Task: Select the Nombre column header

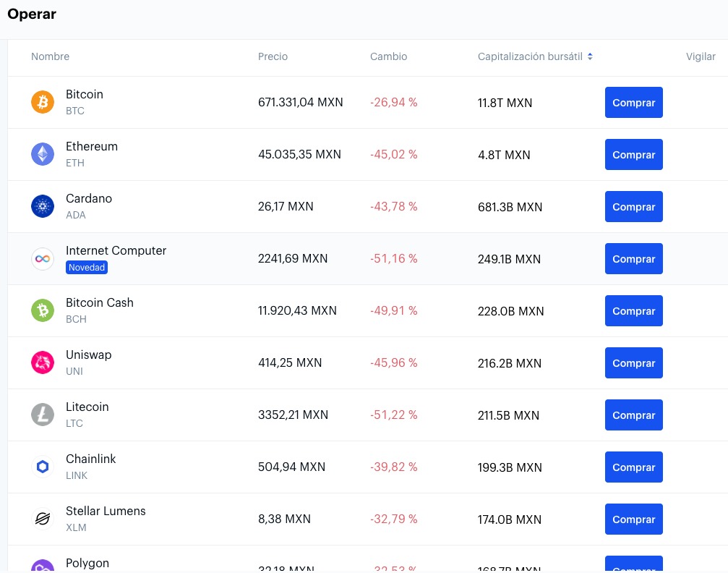Action: (50, 56)
